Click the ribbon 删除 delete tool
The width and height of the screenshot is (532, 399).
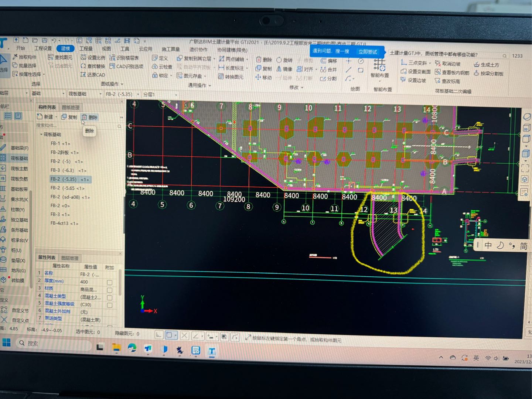tap(264, 60)
